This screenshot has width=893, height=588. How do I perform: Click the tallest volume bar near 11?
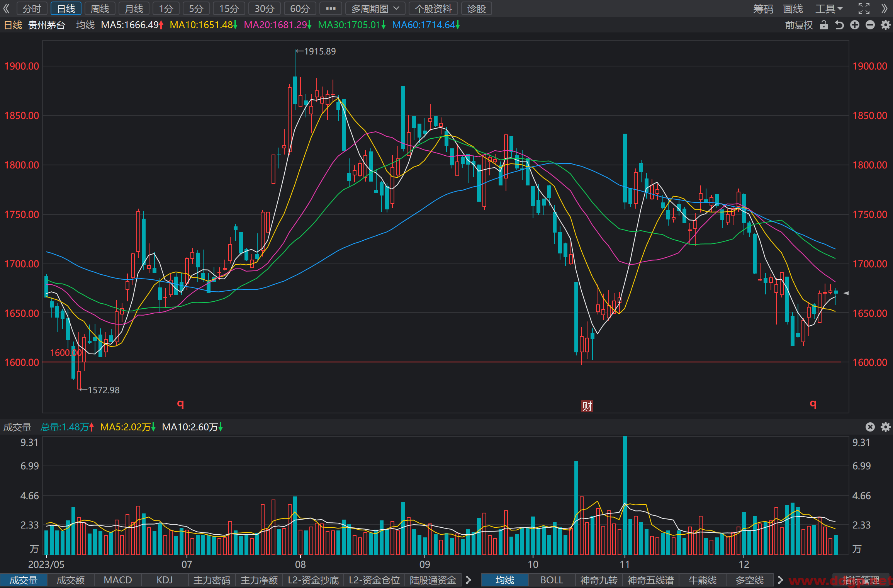point(625,496)
